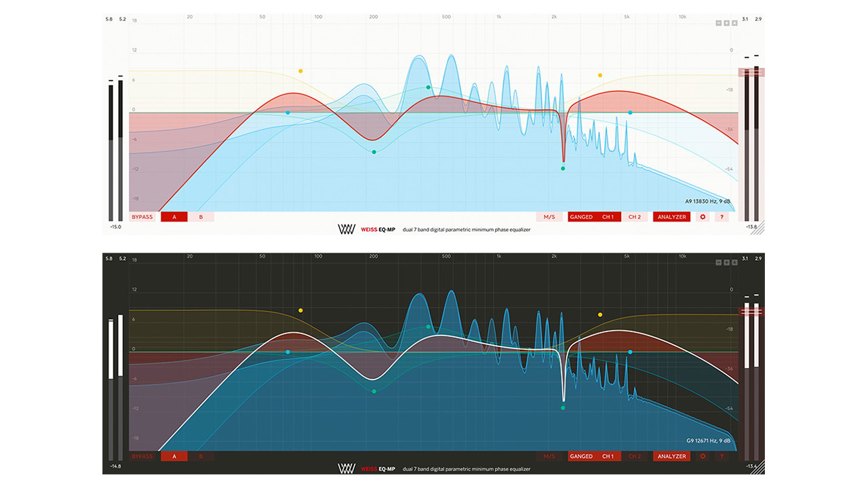Click the Weiss logo in the light EQ
Image resolution: width=868 pixels, height=488 pixels.
tap(347, 230)
